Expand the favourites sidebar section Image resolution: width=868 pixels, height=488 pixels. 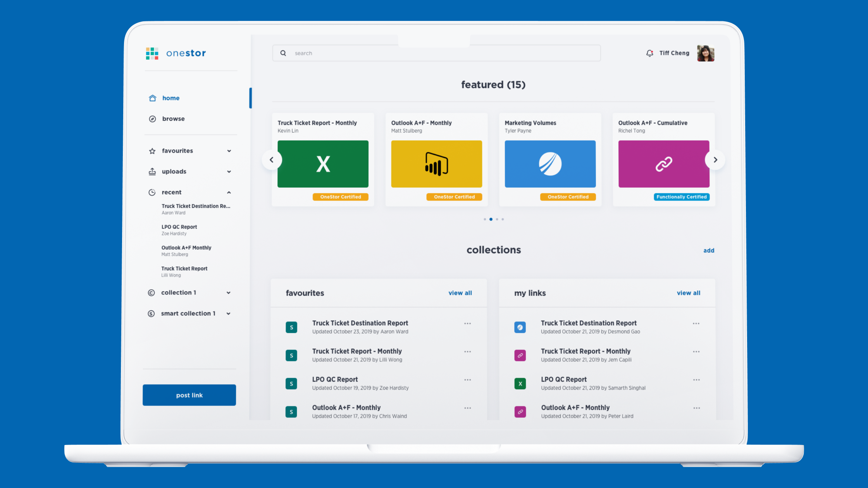click(x=229, y=151)
